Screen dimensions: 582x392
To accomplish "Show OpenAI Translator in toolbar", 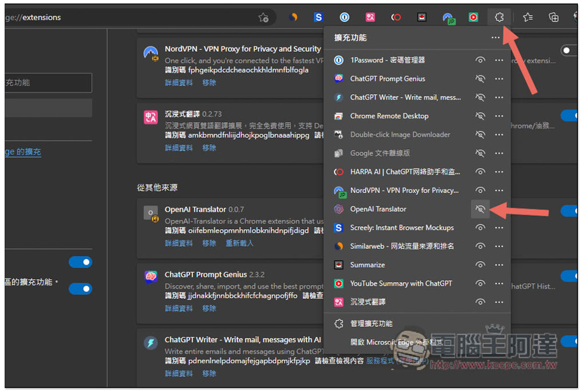I will point(480,209).
